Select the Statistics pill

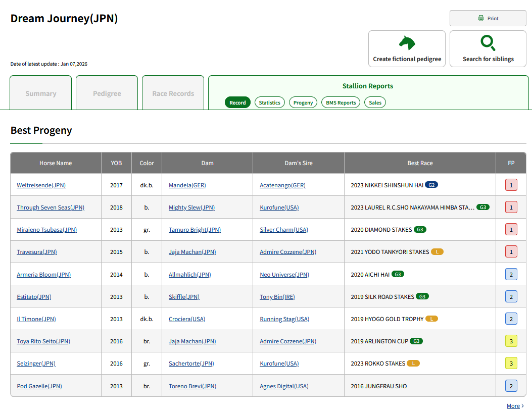point(269,102)
